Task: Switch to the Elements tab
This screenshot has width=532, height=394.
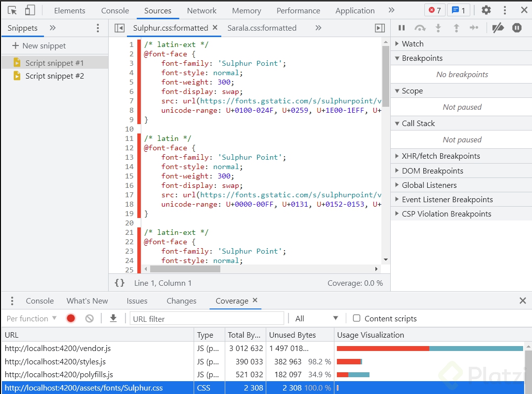Action: pyautogui.click(x=70, y=10)
